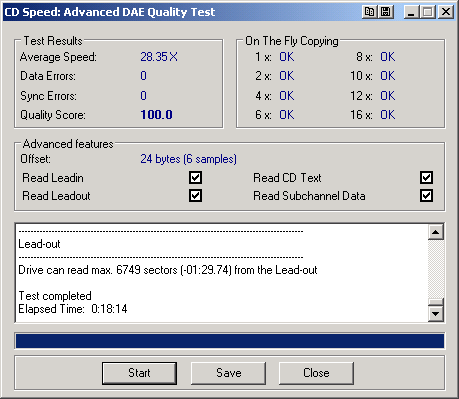This screenshot has height=399, width=459.
Task: Click the log scroll up arrow
Action: click(x=436, y=232)
